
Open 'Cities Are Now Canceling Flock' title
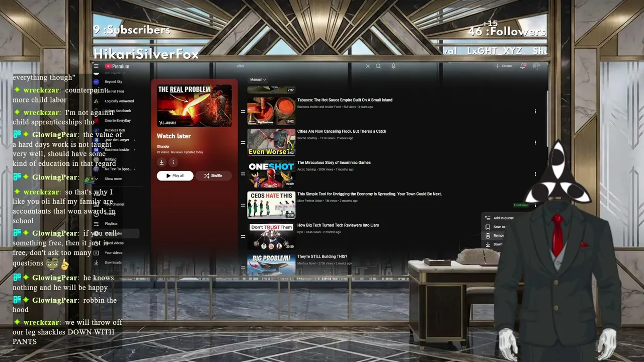(x=342, y=131)
